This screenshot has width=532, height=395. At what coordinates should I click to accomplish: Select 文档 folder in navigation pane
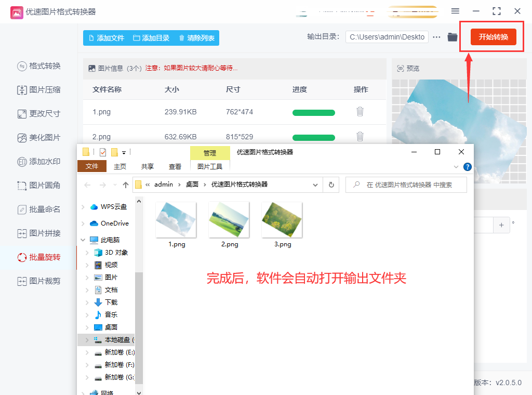tap(106, 290)
